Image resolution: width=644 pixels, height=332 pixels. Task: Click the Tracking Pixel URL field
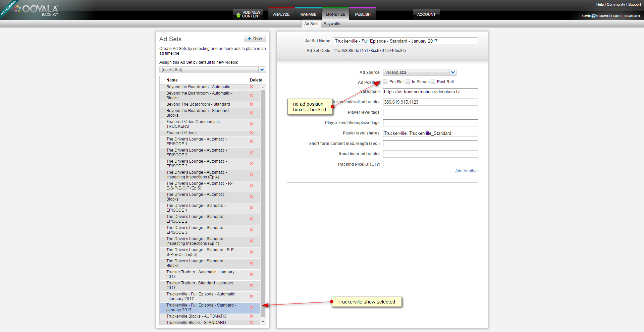[x=431, y=164]
